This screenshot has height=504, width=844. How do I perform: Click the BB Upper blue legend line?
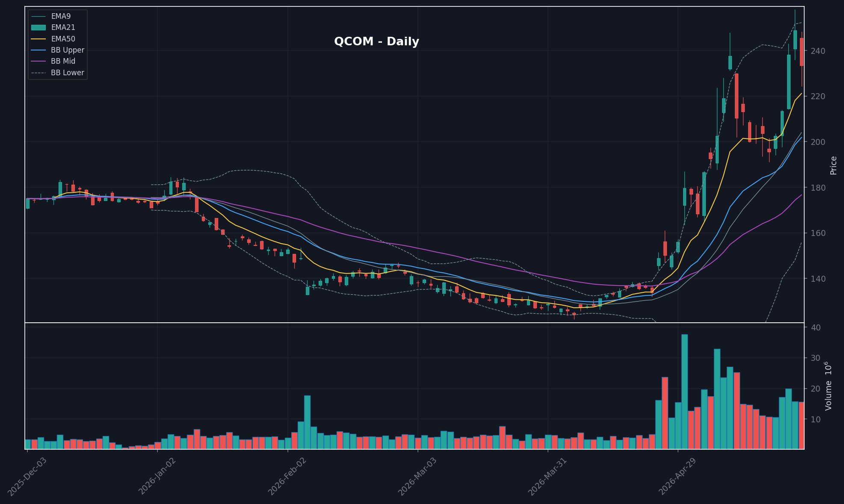(x=38, y=50)
